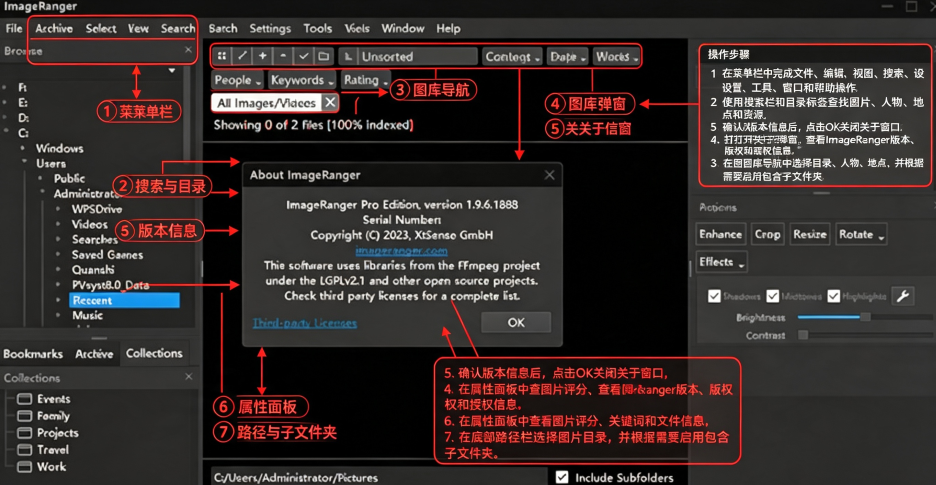This screenshot has width=936, height=485.
Task: Toggle the Highlights checkbox
Action: (833, 296)
